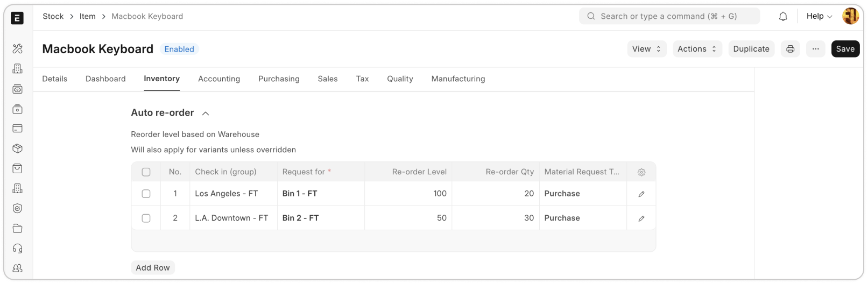The width and height of the screenshot is (868, 283).
Task: Switch to the Manufacturing tab
Action: [458, 79]
